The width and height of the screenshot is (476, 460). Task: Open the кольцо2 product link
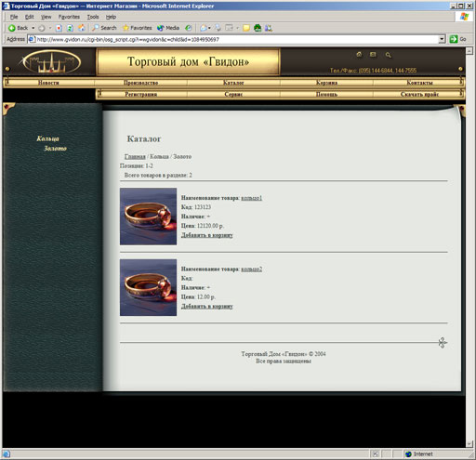click(251, 269)
